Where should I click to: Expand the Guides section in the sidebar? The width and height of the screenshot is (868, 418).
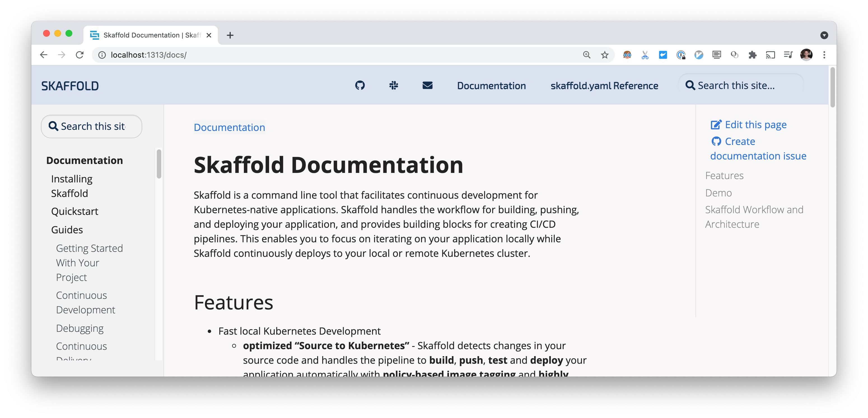pos(66,229)
